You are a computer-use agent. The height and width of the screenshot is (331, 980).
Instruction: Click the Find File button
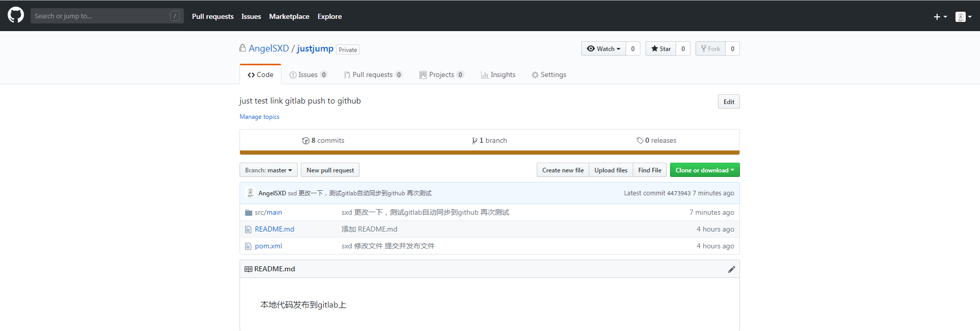click(x=650, y=170)
